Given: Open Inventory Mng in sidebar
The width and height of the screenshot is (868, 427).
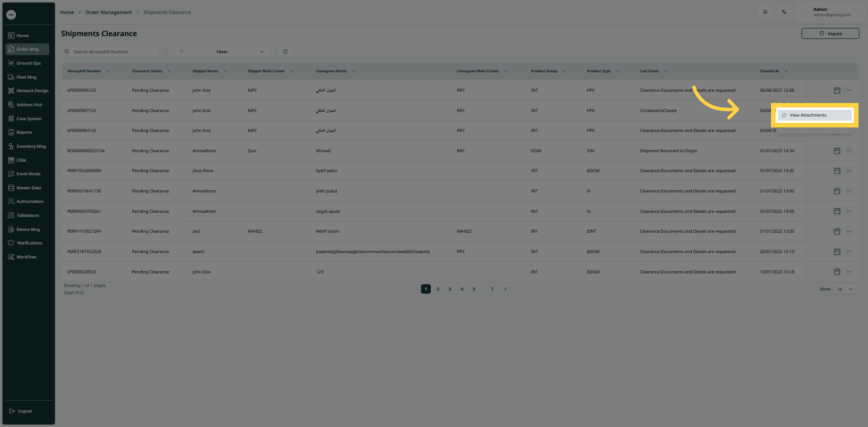Looking at the screenshot, I should pos(27,146).
